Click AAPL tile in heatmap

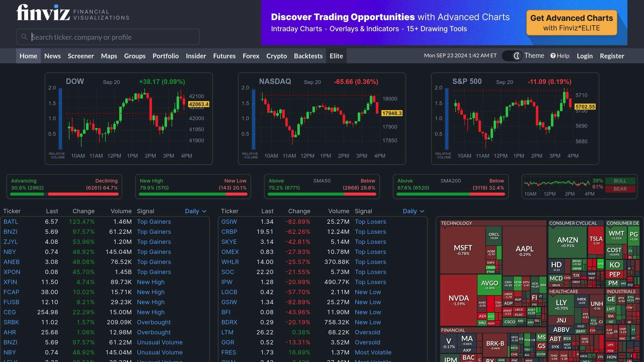click(525, 251)
